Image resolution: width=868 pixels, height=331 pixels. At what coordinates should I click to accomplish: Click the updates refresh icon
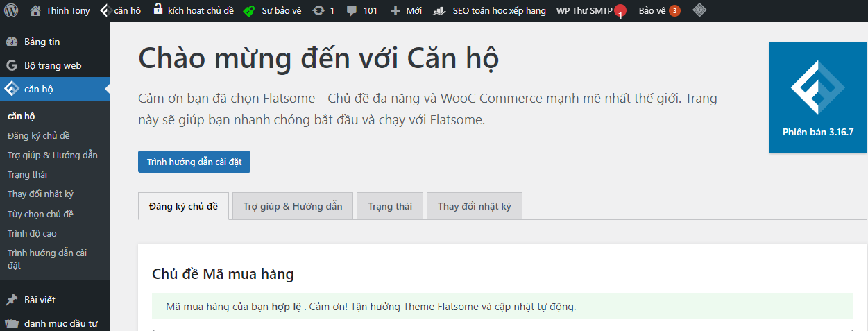(318, 10)
